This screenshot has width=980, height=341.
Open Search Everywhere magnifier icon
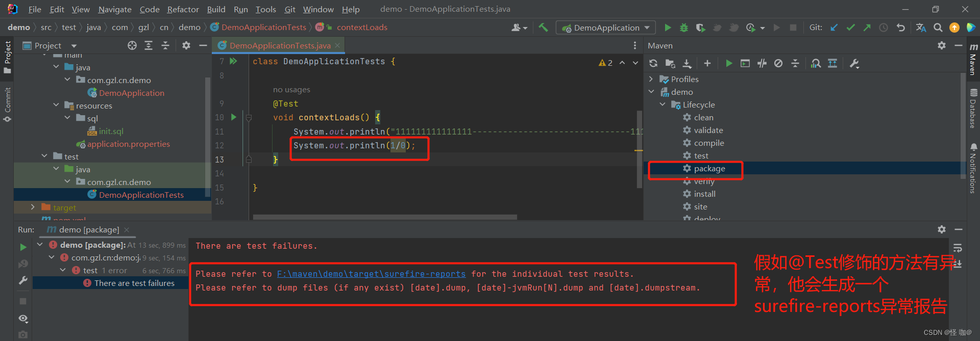(938, 28)
